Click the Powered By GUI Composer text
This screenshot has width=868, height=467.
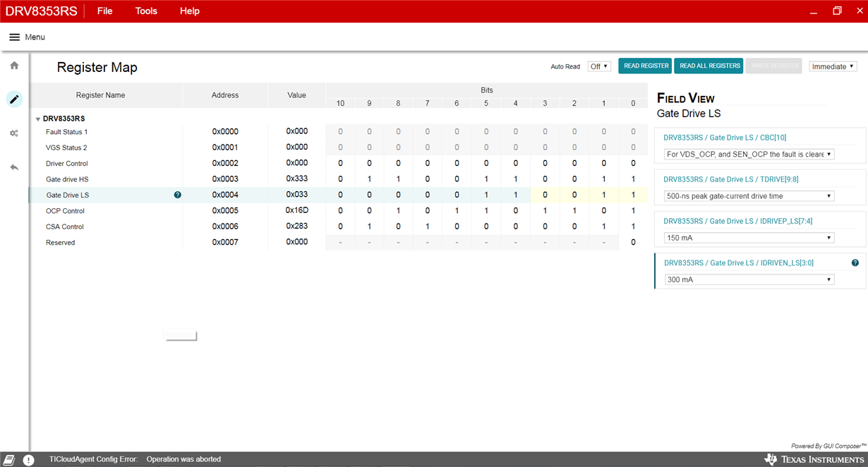tap(828, 446)
